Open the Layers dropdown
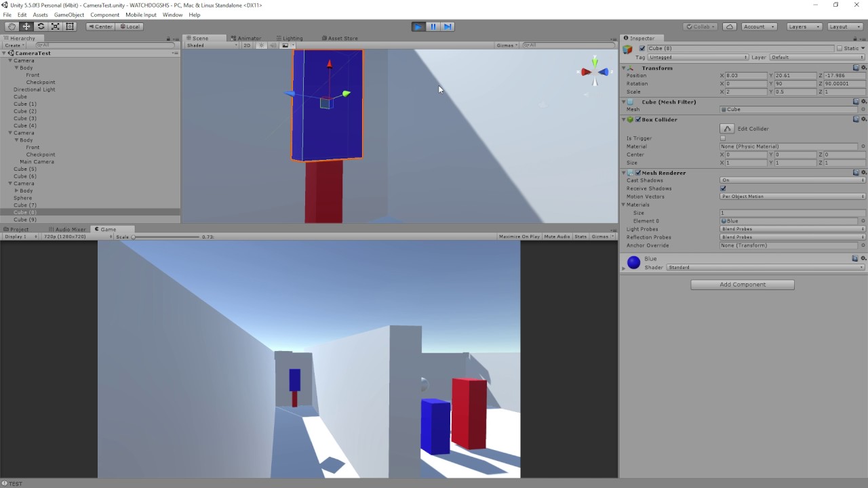 point(804,26)
